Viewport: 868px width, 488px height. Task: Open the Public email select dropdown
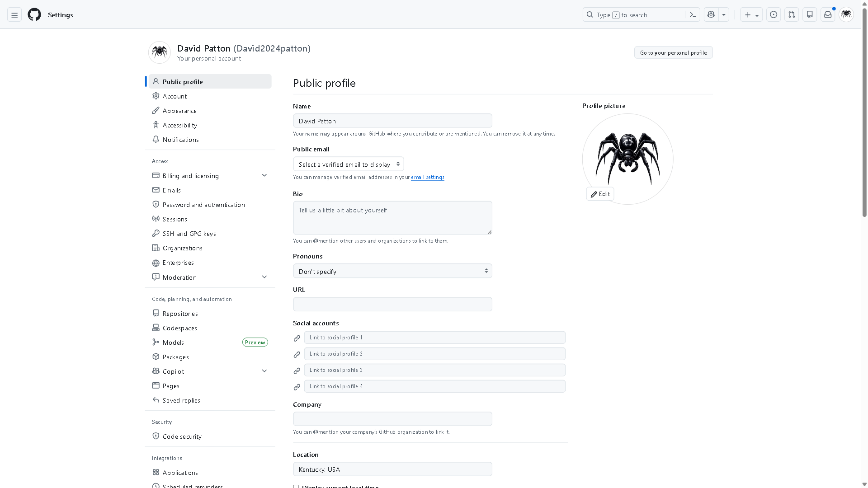[x=348, y=164]
